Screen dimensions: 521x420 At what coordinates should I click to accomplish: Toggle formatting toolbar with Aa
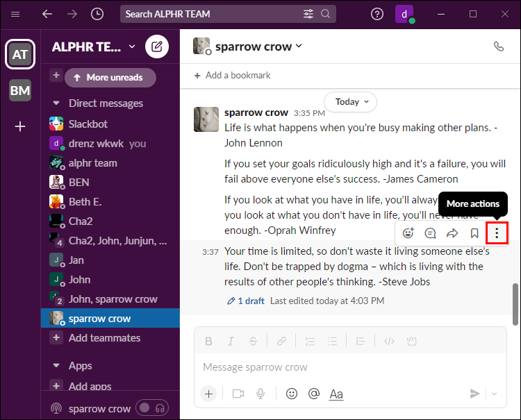pyautogui.click(x=336, y=394)
